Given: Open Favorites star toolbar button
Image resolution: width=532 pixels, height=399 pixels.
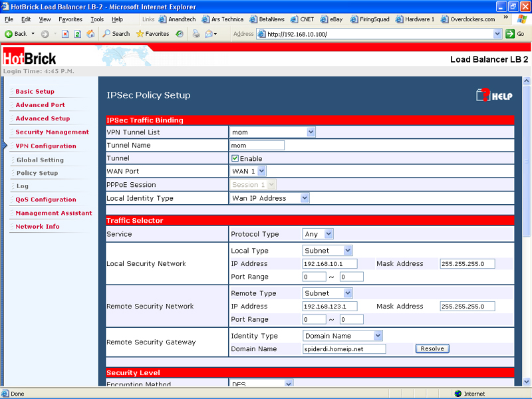Looking at the screenshot, I should 152,34.
